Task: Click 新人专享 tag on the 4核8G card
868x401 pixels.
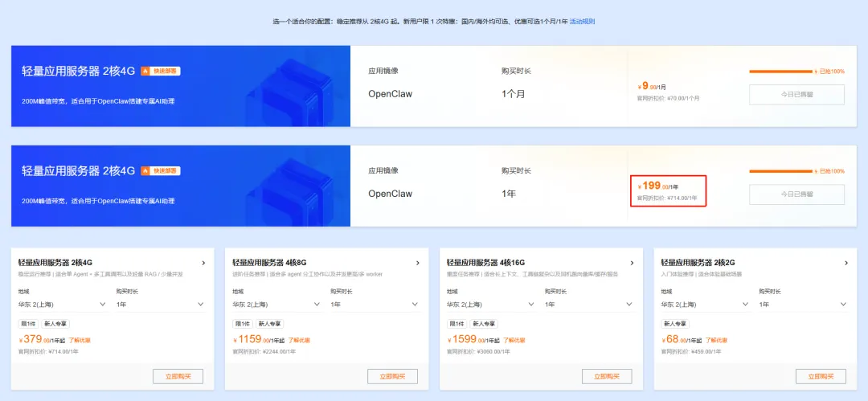Action: 269,324
